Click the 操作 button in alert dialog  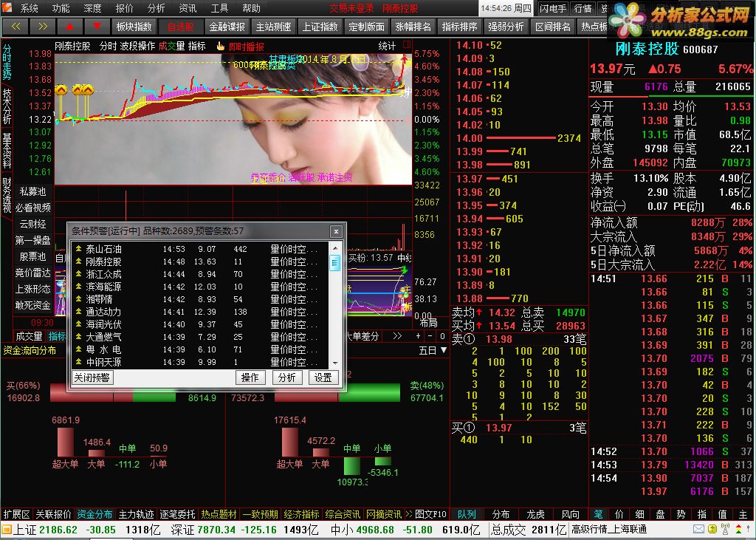point(250,377)
